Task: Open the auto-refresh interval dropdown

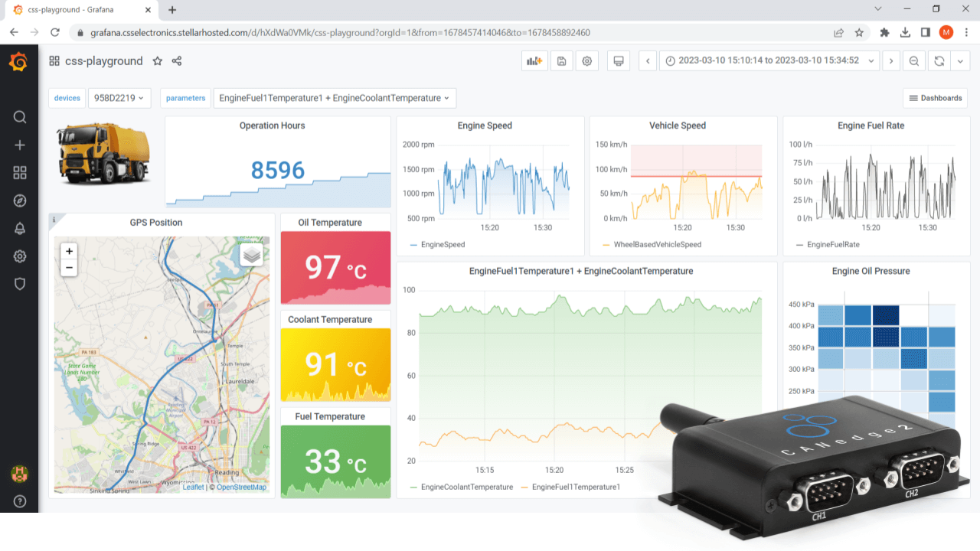Action: 961,60
